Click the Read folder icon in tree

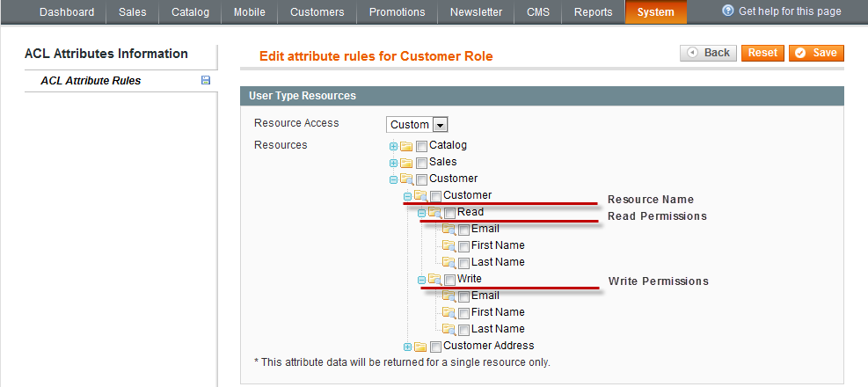[434, 213]
